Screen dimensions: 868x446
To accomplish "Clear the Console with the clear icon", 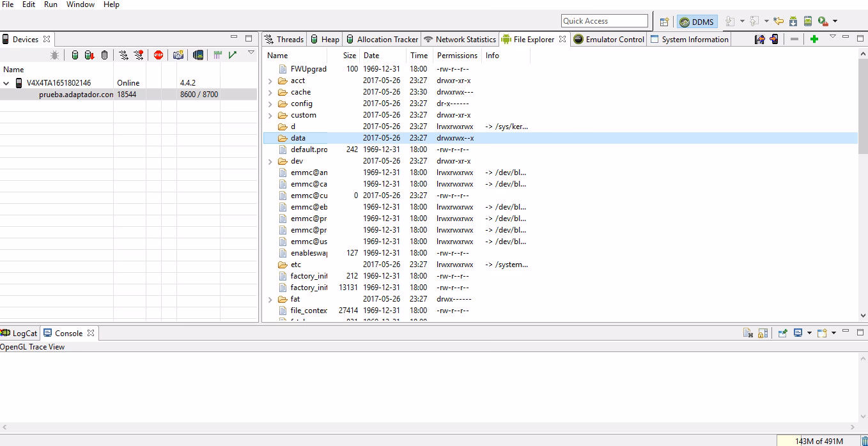I will (x=748, y=333).
